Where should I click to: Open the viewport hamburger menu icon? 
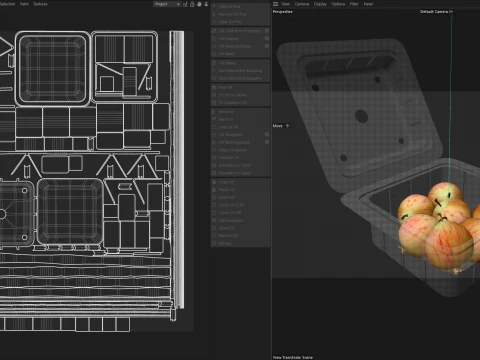(x=275, y=4)
